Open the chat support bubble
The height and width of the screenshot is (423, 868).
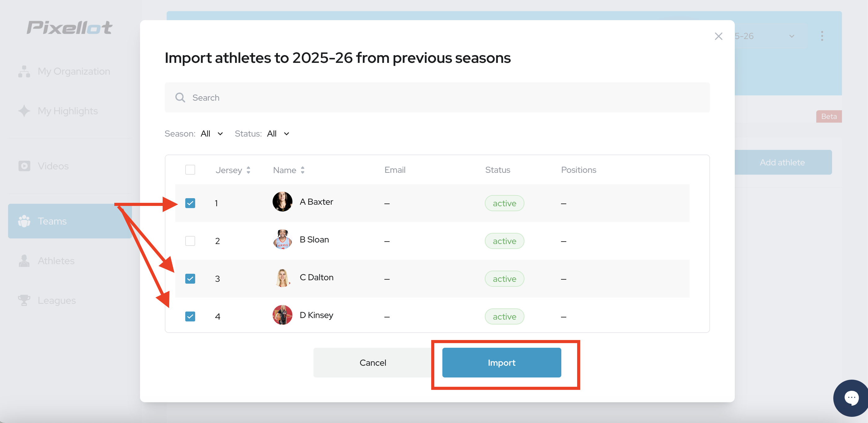tap(851, 398)
